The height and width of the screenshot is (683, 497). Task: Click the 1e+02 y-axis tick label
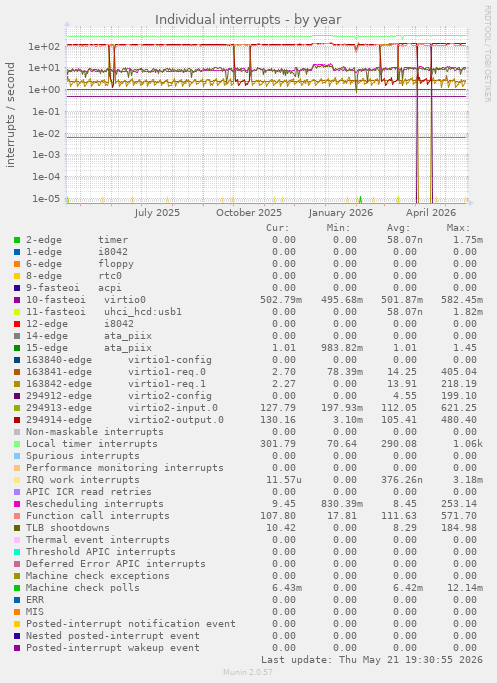[44, 46]
